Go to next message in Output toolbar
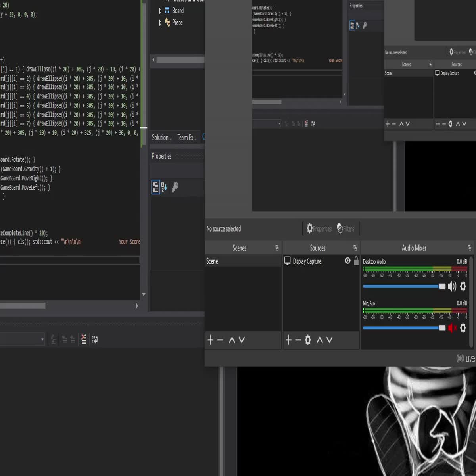Screen dimensions: 476x476 click(x=73, y=339)
